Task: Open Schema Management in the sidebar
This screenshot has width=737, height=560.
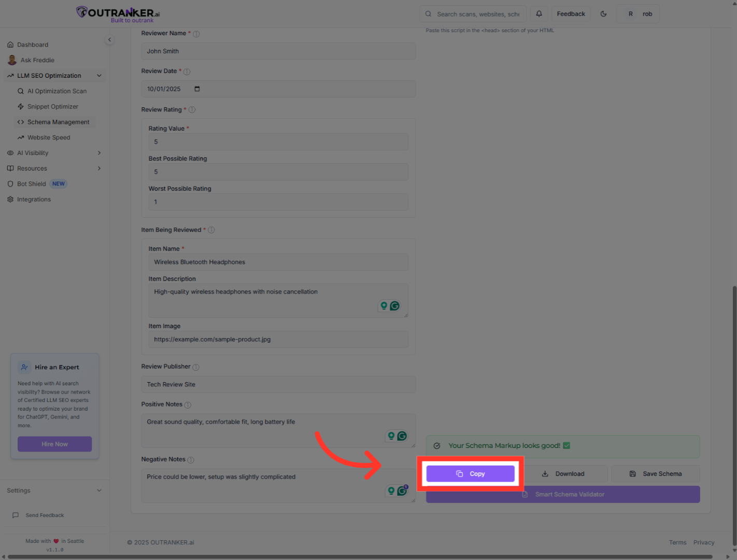Action: click(x=58, y=122)
